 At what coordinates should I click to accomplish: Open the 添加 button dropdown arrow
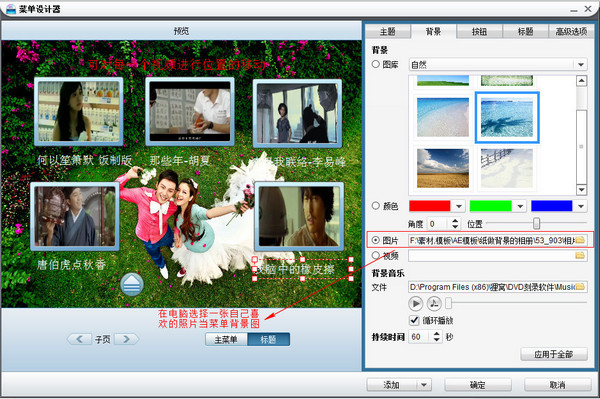(x=424, y=385)
